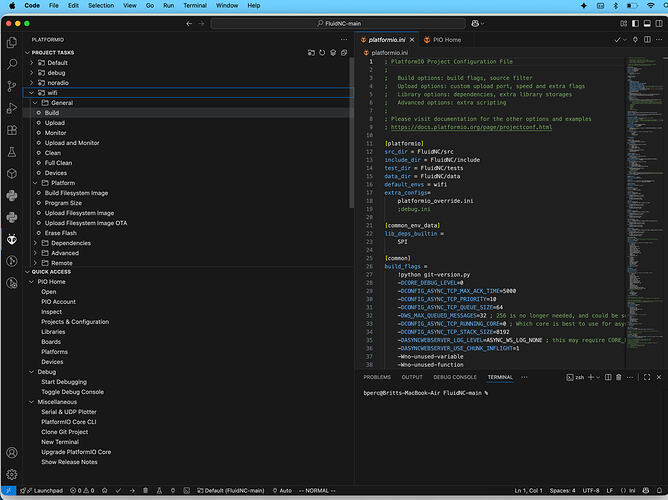Close the platformio.ini tab
The width and height of the screenshot is (668, 500).
[x=412, y=40]
